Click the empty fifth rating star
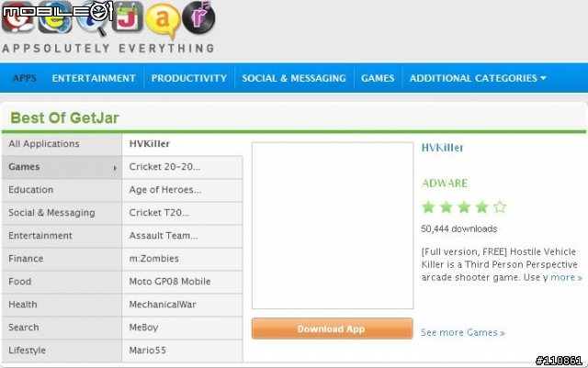The width and height of the screenshot is (588, 368). [500, 206]
